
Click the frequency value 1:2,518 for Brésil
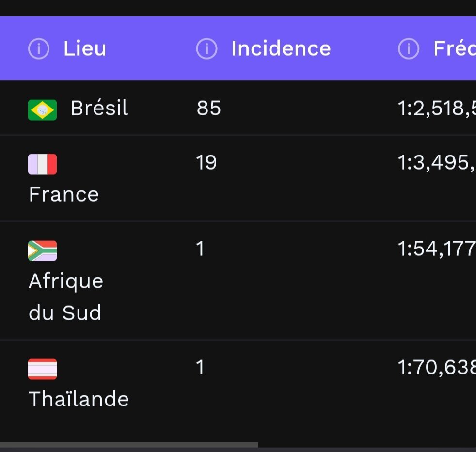tap(437, 109)
